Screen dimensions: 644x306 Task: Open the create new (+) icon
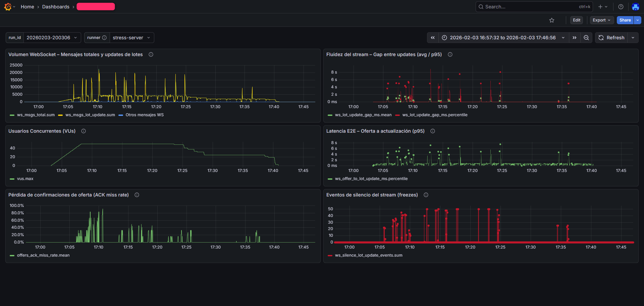pyautogui.click(x=600, y=7)
